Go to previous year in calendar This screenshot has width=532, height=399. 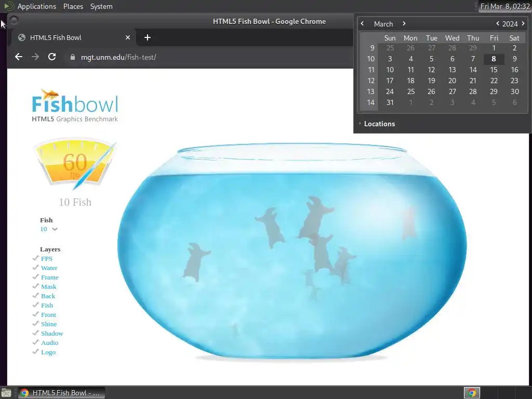point(498,24)
